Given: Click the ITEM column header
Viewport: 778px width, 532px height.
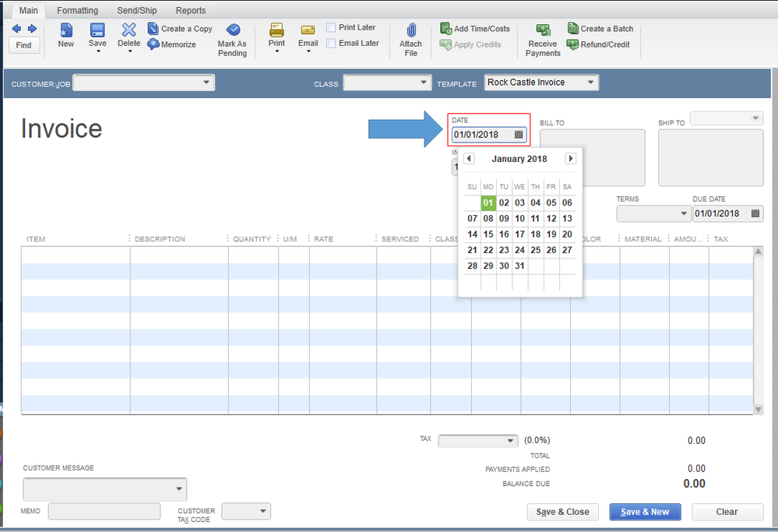Looking at the screenshot, I should (36, 239).
